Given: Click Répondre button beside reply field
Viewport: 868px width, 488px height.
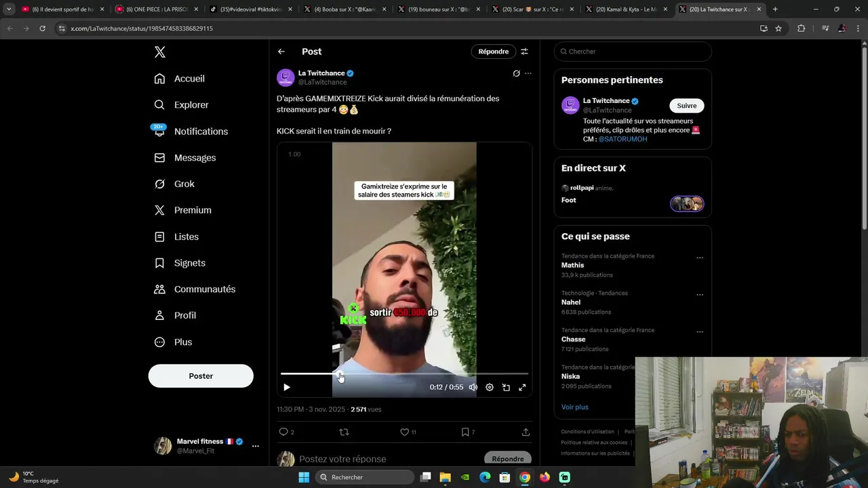Looking at the screenshot, I should tap(508, 459).
